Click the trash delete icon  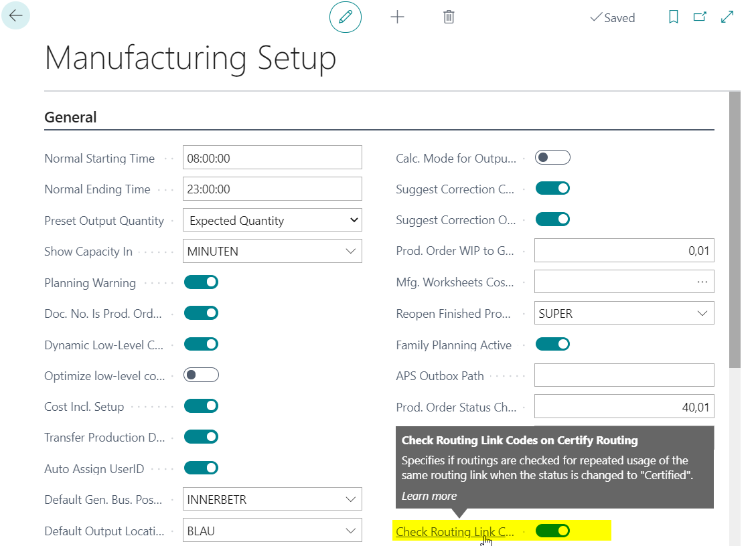tap(449, 17)
